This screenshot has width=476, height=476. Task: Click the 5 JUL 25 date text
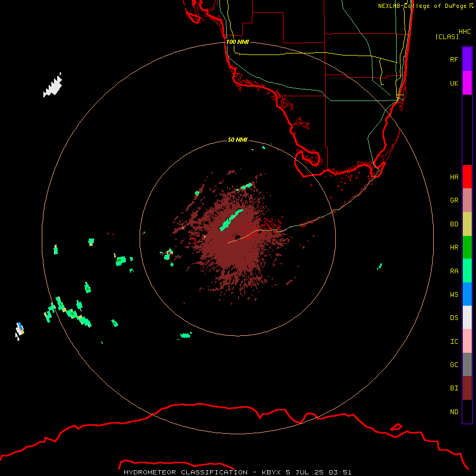point(305,472)
